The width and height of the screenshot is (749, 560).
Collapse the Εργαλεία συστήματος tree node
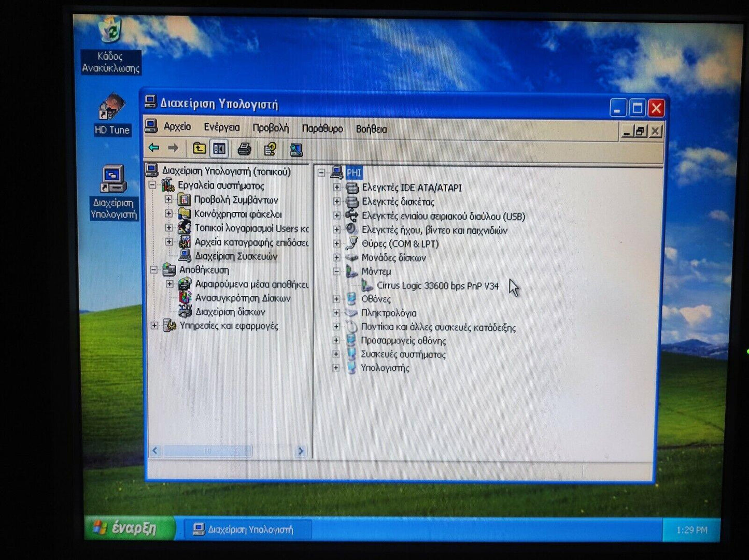(x=152, y=185)
